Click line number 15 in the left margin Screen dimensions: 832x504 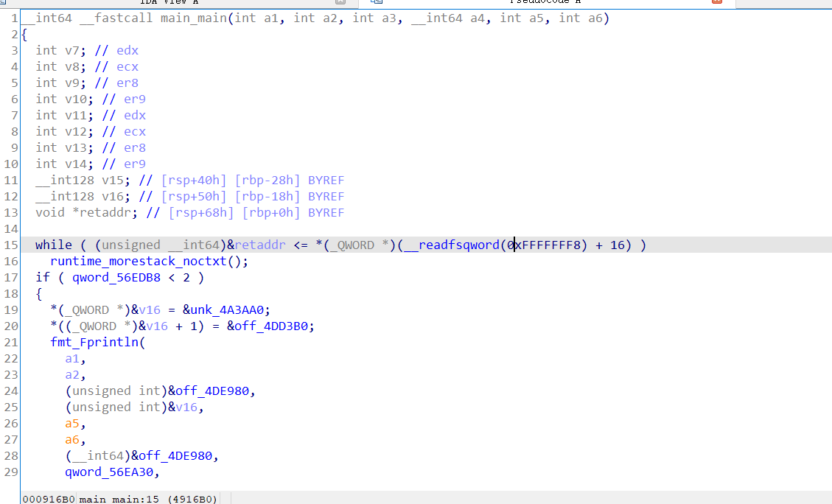pyautogui.click(x=10, y=245)
